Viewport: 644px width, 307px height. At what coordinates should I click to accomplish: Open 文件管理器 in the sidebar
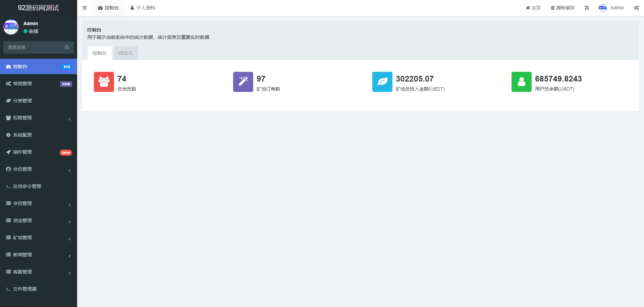click(39, 289)
